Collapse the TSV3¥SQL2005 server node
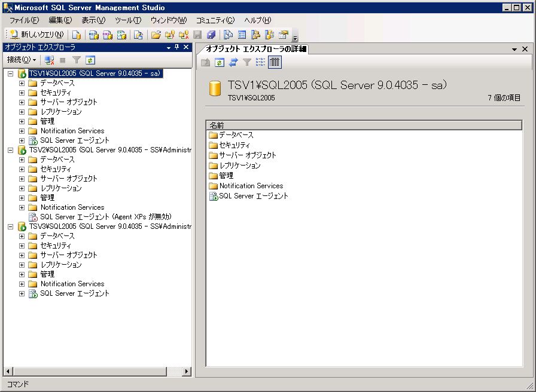Screen dimensions: 536x392 coord(11,226)
